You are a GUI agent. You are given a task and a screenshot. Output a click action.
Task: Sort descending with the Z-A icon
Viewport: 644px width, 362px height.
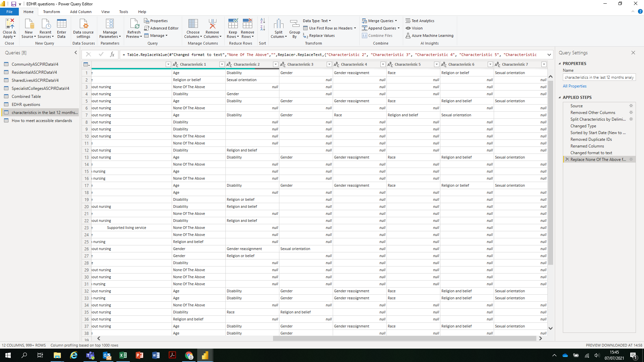click(x=263, y=28)
